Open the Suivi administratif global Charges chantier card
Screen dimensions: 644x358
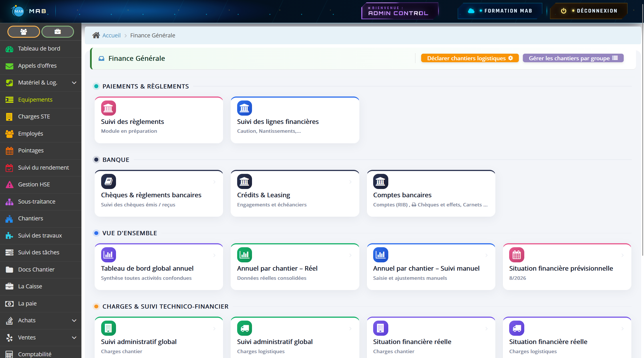click(x=159, y=337)
